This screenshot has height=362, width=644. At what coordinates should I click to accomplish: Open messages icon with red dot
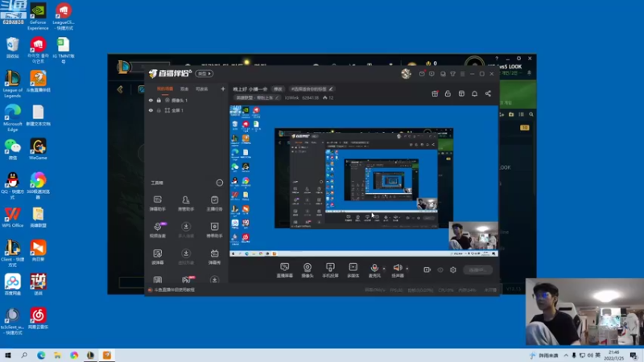(422, 74)
